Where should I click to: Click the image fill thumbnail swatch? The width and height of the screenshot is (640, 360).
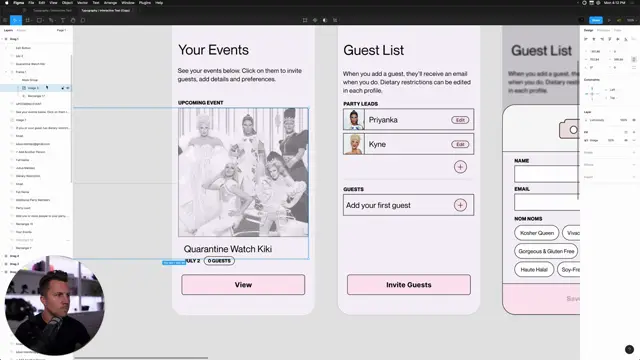click(x=586, y=140)
